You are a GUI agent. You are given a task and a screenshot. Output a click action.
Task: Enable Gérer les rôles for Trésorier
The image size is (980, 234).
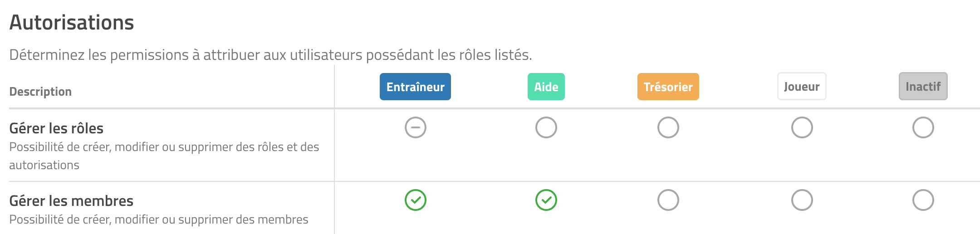tap(668, 127)
